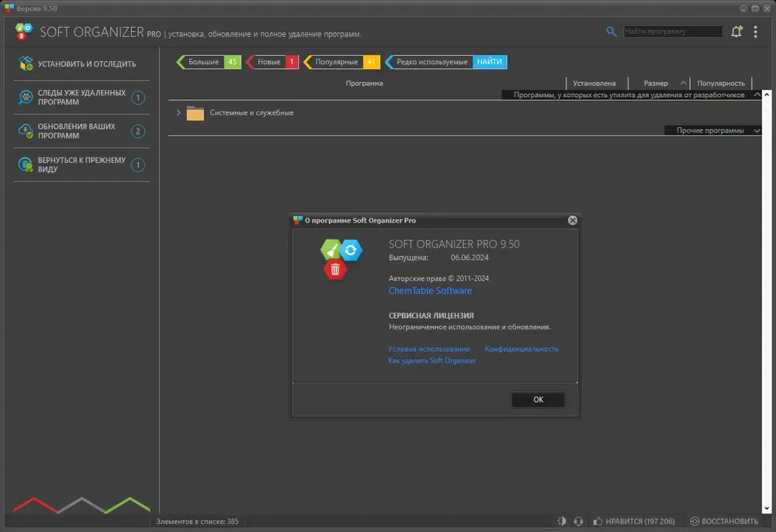This screenshot has height=532, width=776.
Task: Focus the Найти программу search field
Action: pos(673,31)
